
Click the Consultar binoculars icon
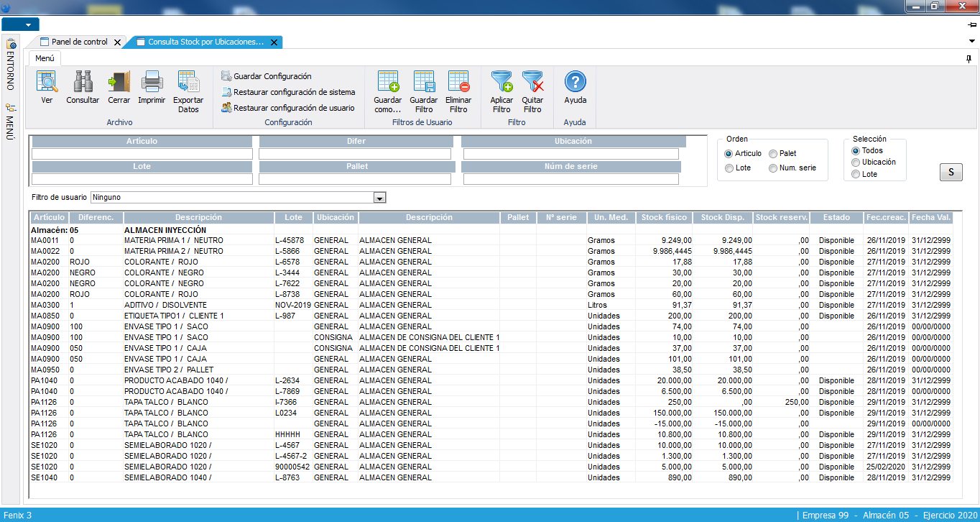pyautogui.click(x=83, y=83)
